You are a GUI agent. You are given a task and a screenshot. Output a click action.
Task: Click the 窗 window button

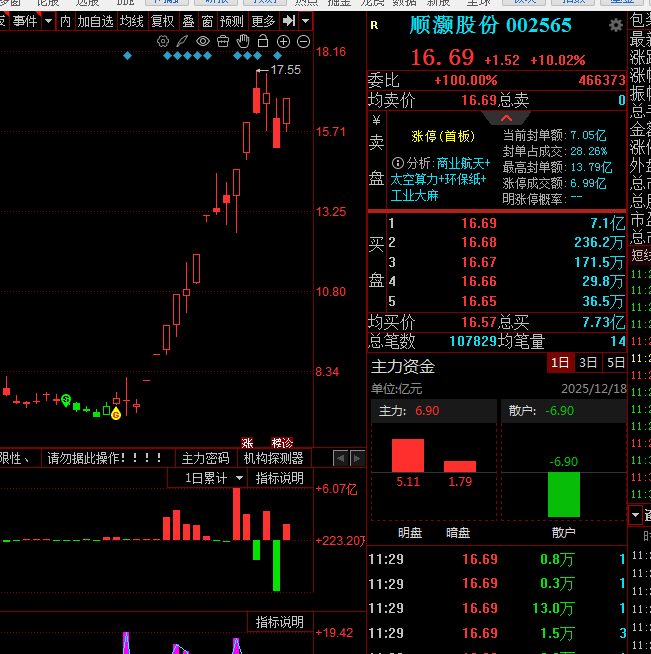click(207, 21)
